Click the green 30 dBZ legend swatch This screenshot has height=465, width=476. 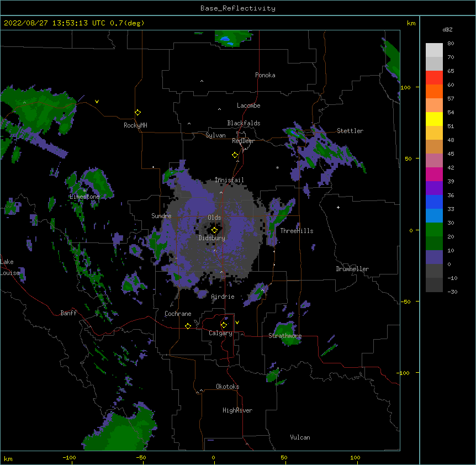434,230
